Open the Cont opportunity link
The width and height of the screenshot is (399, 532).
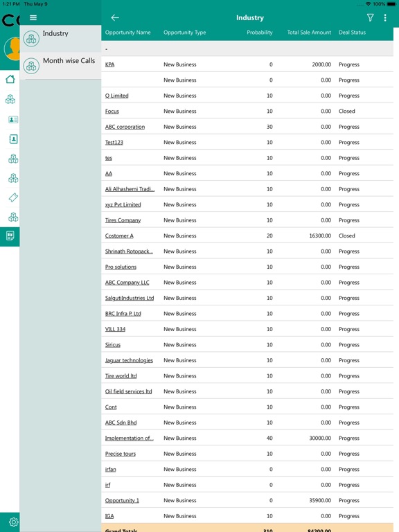(x=111, y=407)
